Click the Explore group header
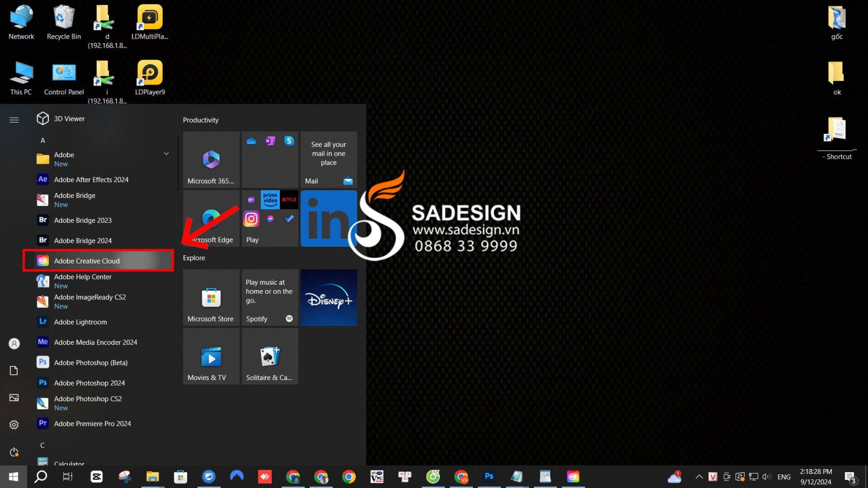The height and width of the screenshot is (488, 868). coord(194,258)
